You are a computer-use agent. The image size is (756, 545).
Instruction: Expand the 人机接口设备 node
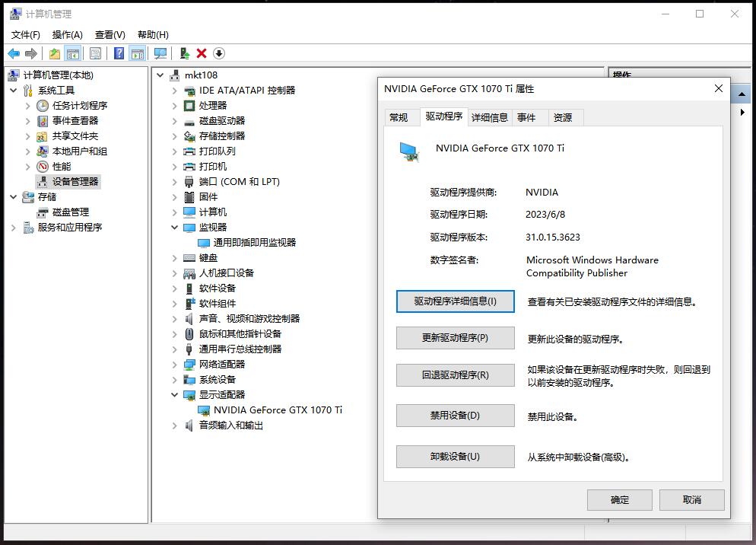pos(174,273)
